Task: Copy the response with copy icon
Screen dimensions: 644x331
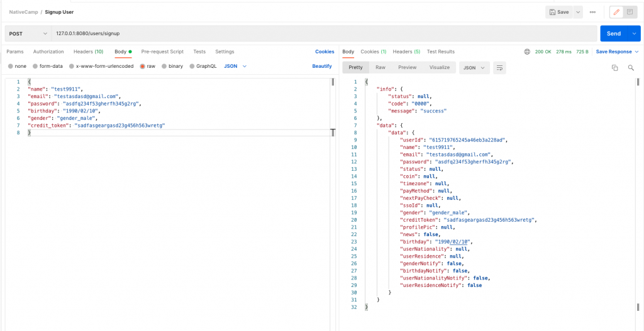Action: click(x=615, y=68)
